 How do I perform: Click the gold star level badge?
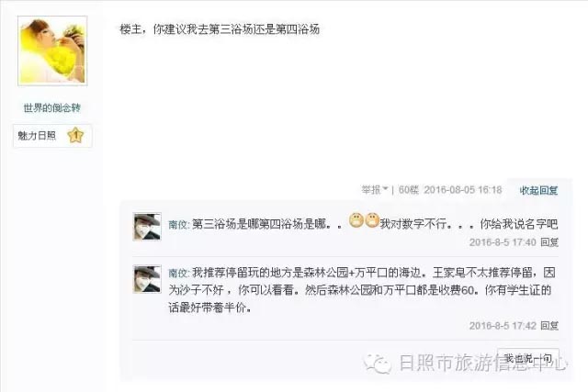click(x=75, y=135)
